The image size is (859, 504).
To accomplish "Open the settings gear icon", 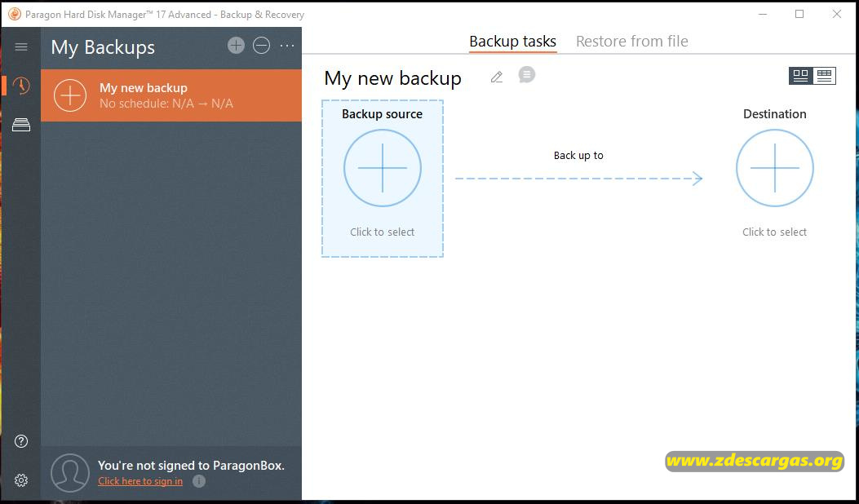I will click(x=21, y=480).
